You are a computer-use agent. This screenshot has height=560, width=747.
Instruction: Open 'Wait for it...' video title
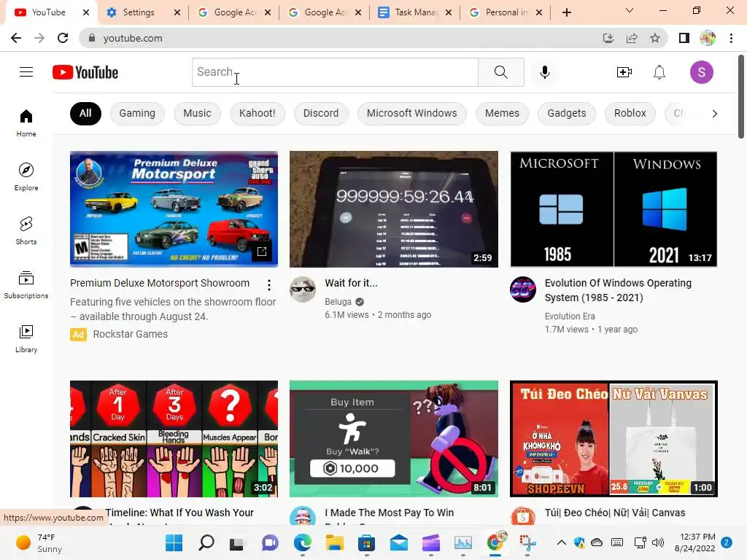(351, 283)
